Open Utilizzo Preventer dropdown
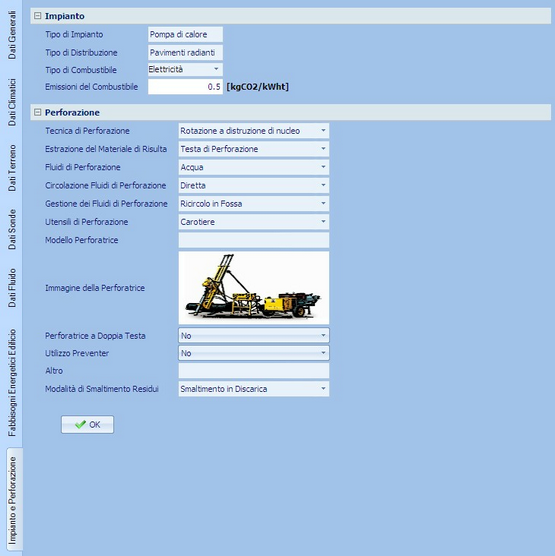The image size is (555, 556). [323, 353]
